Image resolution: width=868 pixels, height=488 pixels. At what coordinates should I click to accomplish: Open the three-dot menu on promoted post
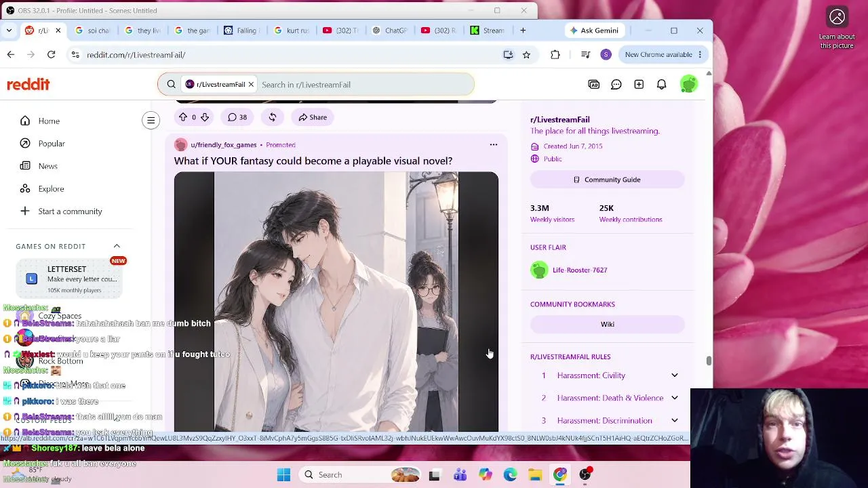494,144
